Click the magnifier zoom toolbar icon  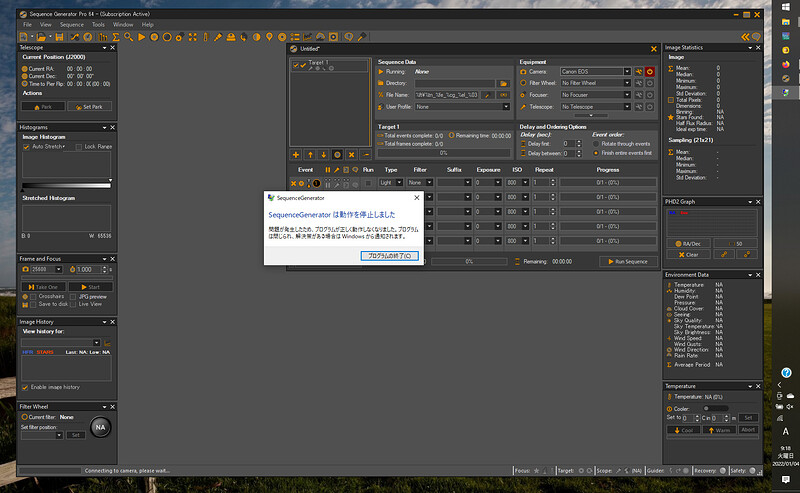pos(129,37)
